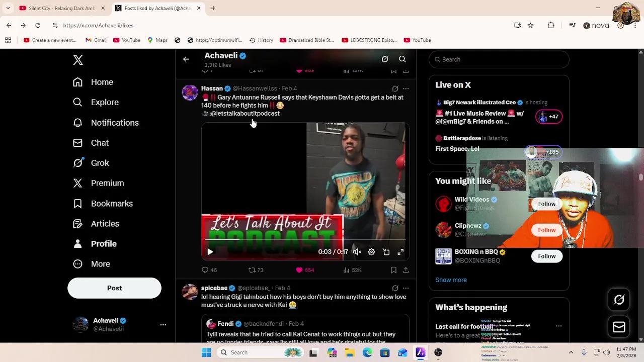The height and width of the screenshot is (362, 644).
Task: Open the Maps bookmark
Action: pyautogui.click(x=157, y=40)
